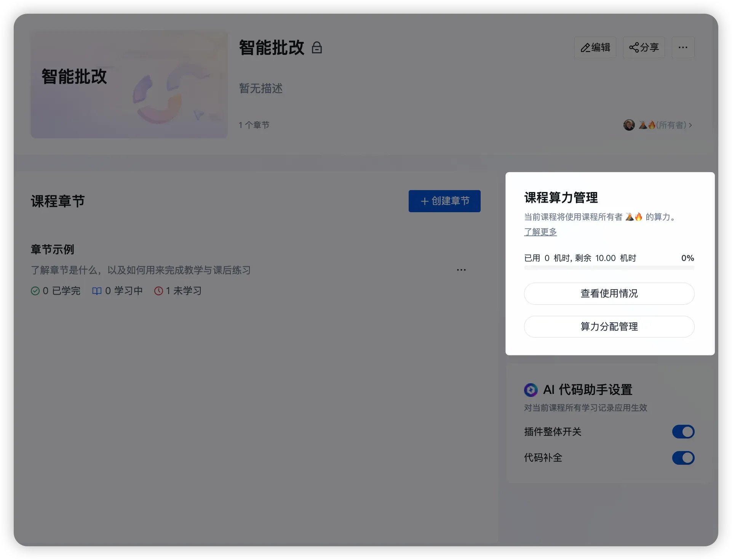732x560 pixels.
Task: Open the share button
Action: coord(644,48)
